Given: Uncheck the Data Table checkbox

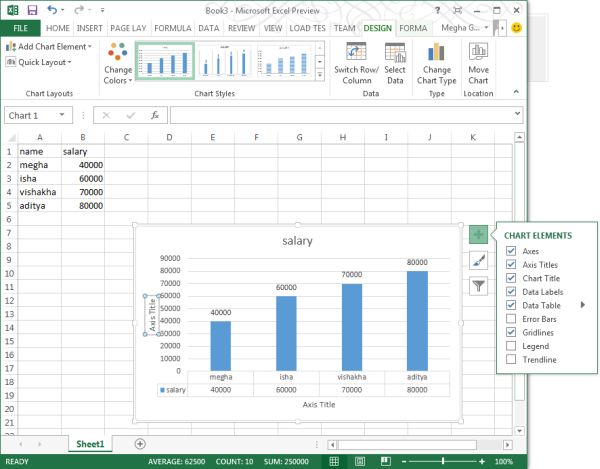Looking at the screenshot, I should point(511,305).
